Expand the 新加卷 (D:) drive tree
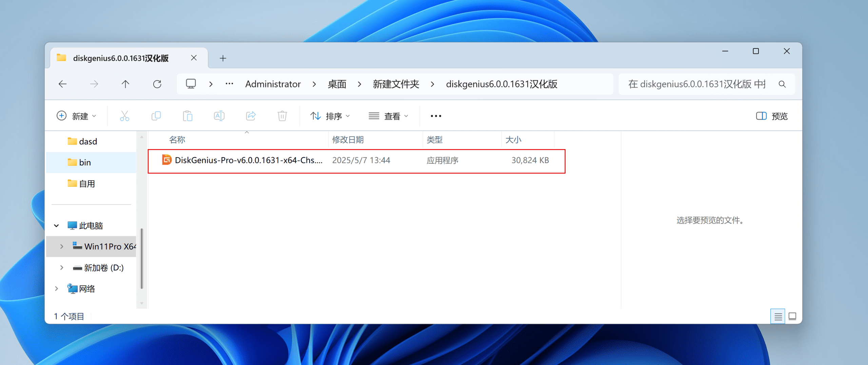 click(x=61, y=268)
